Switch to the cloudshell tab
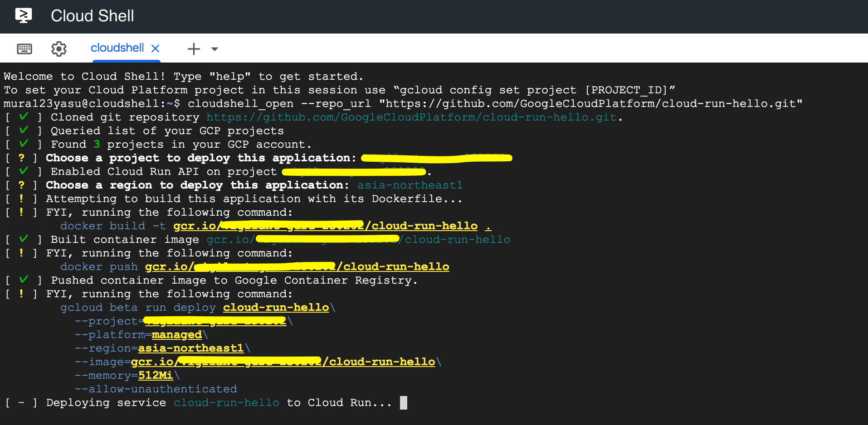The width and height of the screenshot is (868, 425). coord(117,48)
